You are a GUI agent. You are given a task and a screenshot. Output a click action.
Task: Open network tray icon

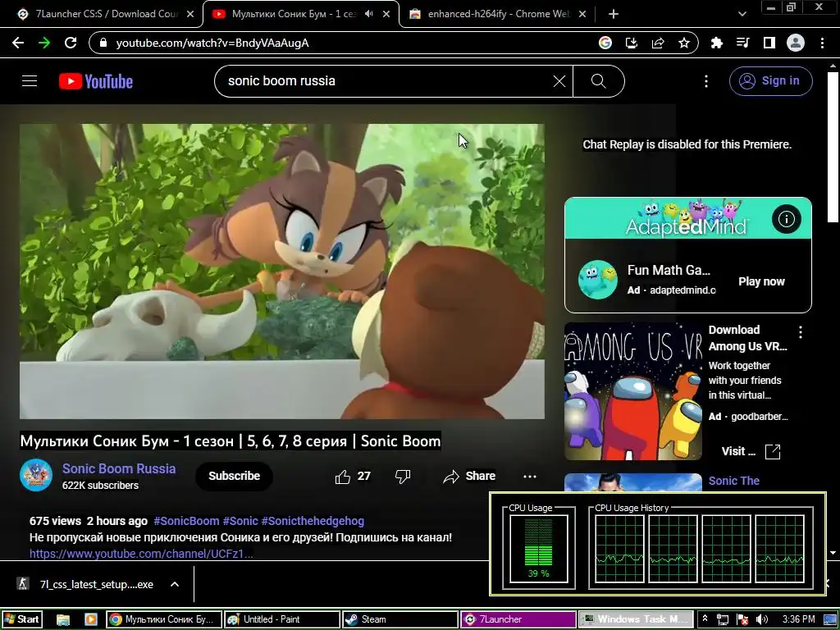click(722, 620)
